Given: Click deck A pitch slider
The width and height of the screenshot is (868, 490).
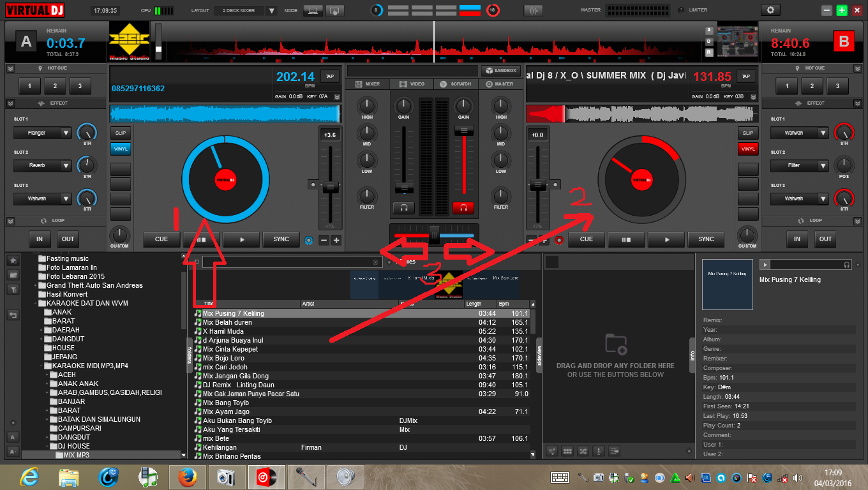Looking at the screenshot, I should pos(330,187).
